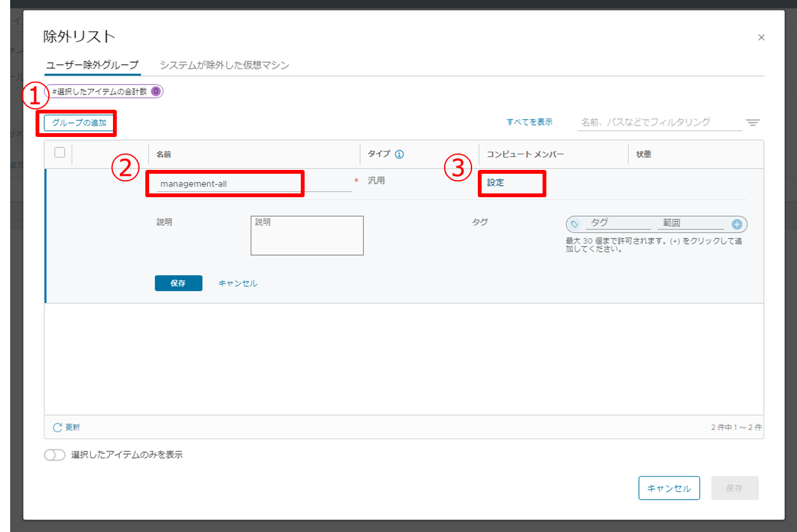Tick the select-all checkbox in table header
Image resolution: width=797 pixels, height=532 pixels.
(60, 152)
